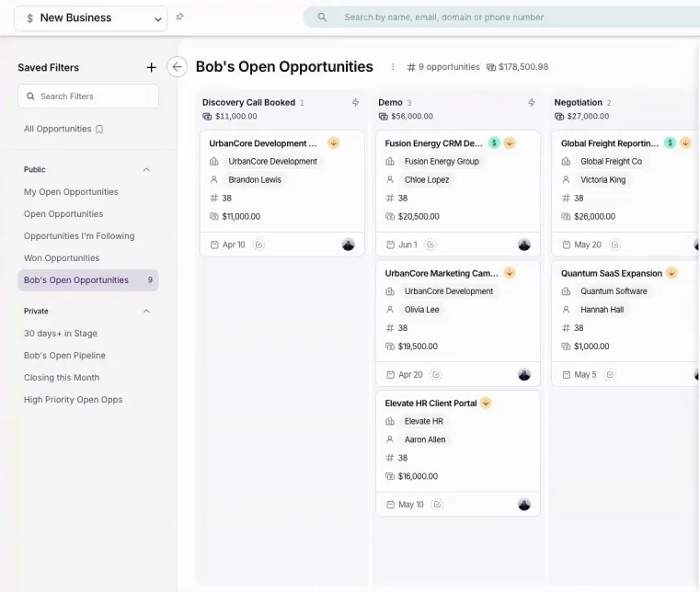Click priority badge on UrbanCore Marketing card
Viewport: 700px width, 592px height.
(510, 273)
